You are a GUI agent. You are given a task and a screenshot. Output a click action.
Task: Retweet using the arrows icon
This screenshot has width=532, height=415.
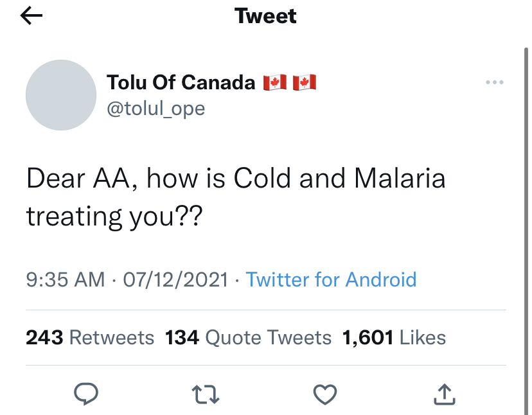(206, 394)
